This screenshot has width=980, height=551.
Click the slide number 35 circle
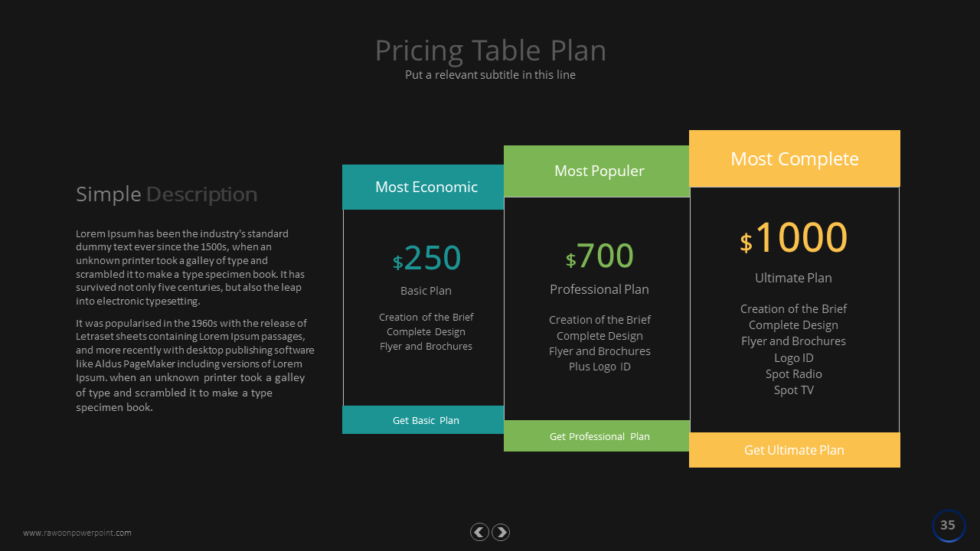click(x=949, y=526)
